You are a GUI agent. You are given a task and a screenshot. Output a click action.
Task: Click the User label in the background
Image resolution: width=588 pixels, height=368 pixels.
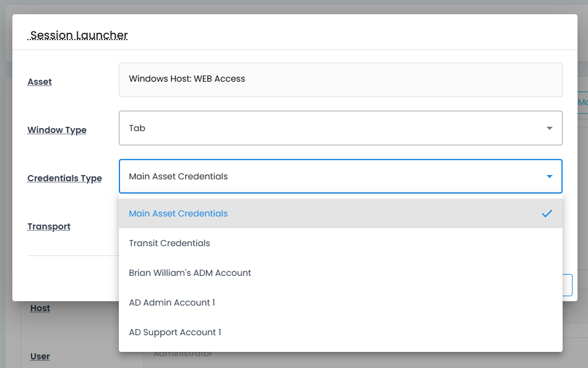click(x=40, y=356)
